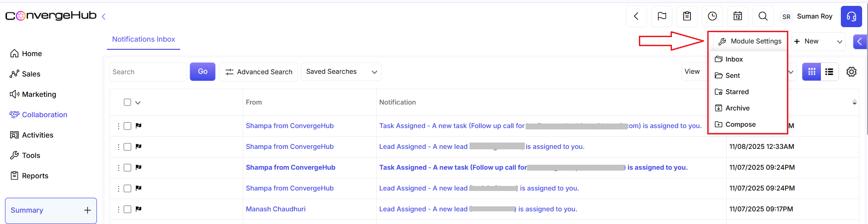Image resolution: width=868 pixels, height=224 pixels.
Task: Open the clipboard notes icon
Action: pyautogui.click(x=687, y=17)
